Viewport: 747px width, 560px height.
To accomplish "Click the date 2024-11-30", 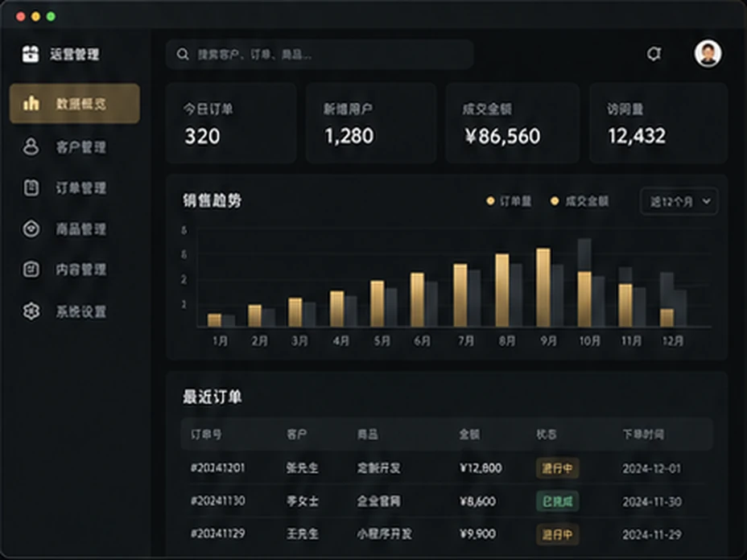I will (x=652, y=501).
